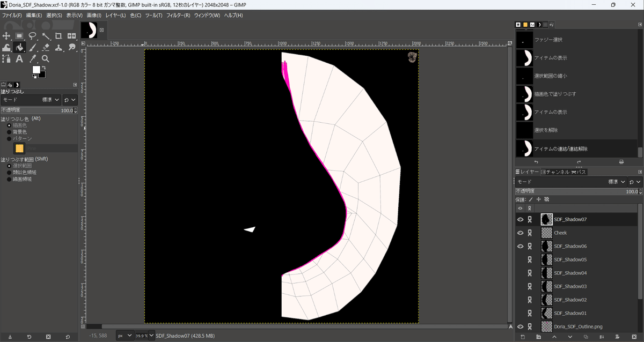The width and height of the screenshot is (644, 342).
Task: Activate the Paintbrush tool
Action: (32, 47)
